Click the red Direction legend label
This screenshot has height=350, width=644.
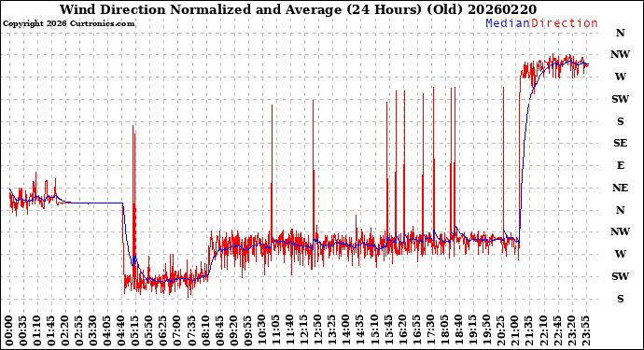(x=565, y=23)
